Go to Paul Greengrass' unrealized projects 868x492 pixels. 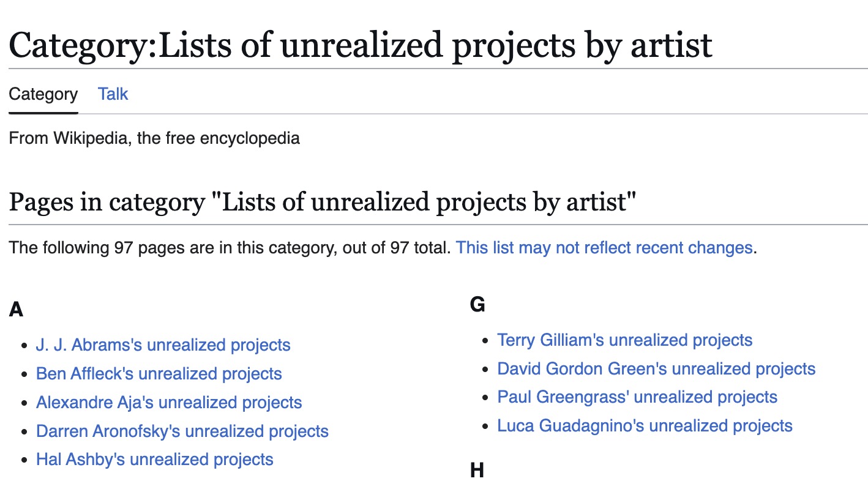[637, 397]
